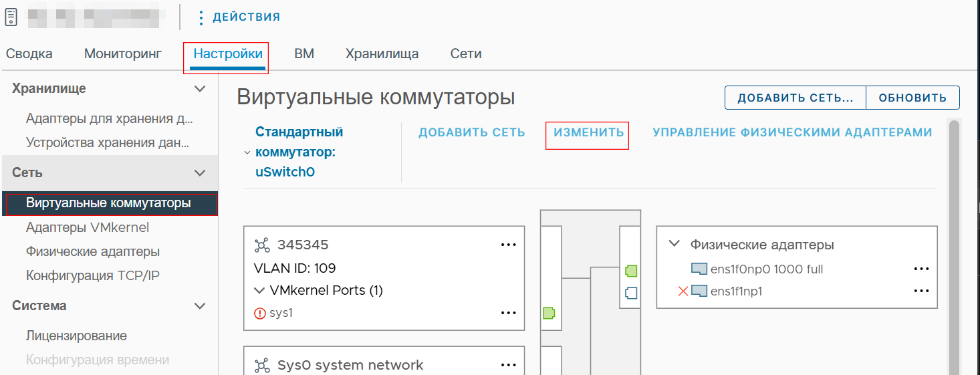Open Физические адаптеры in sidebar

click(93, 252)
